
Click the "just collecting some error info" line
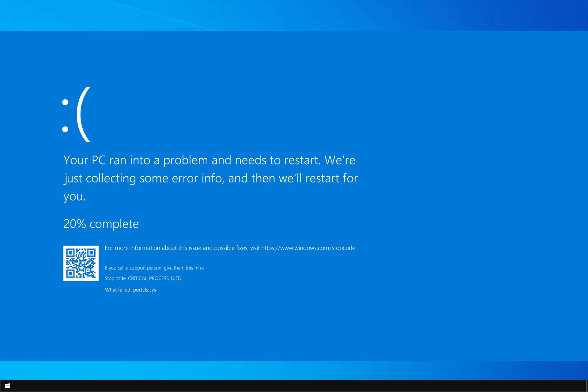click(x=211, y=178)
